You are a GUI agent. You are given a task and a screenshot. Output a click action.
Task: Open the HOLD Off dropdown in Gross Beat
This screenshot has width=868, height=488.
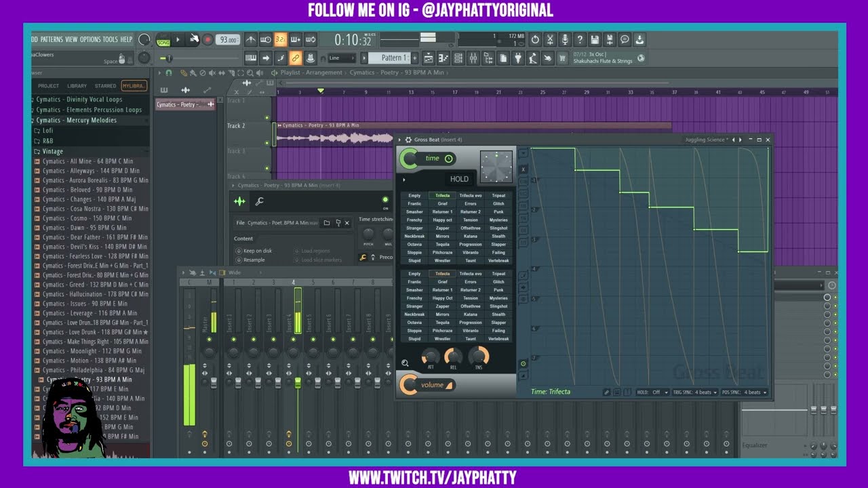[x=653, y=392]
